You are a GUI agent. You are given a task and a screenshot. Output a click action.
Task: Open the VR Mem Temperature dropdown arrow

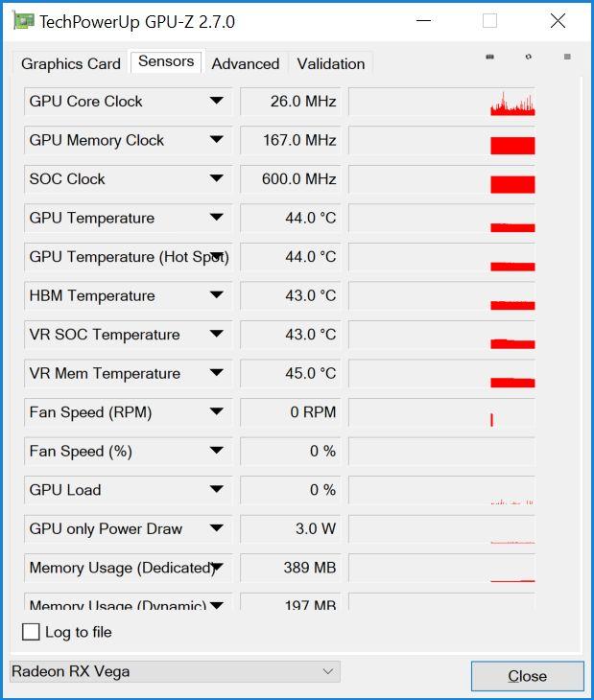click(217, 373)
